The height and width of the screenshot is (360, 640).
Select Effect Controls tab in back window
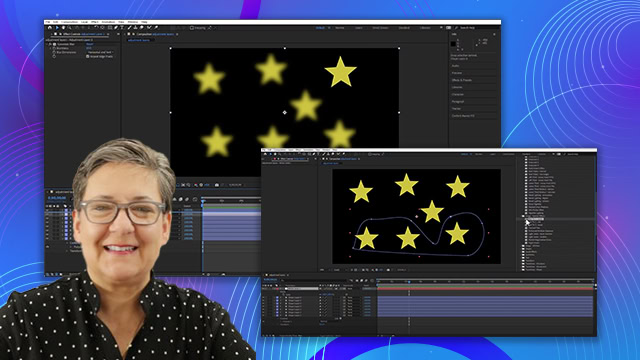pos(83,34)
